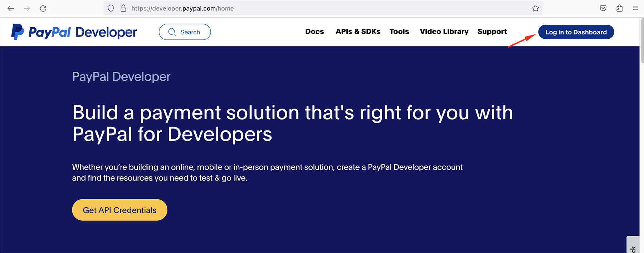Open the browser hamburger menu
Viewport: 644px width, 253px height.
click(635, 8)
